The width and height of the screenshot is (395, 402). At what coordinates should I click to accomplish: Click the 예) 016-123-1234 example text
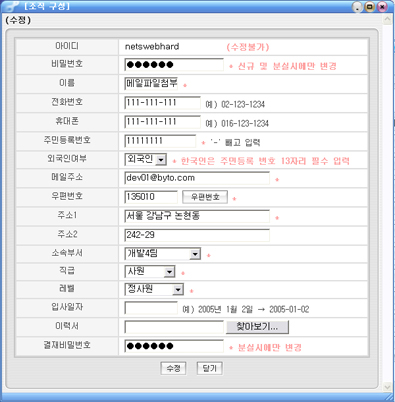[x=237, y=124]
